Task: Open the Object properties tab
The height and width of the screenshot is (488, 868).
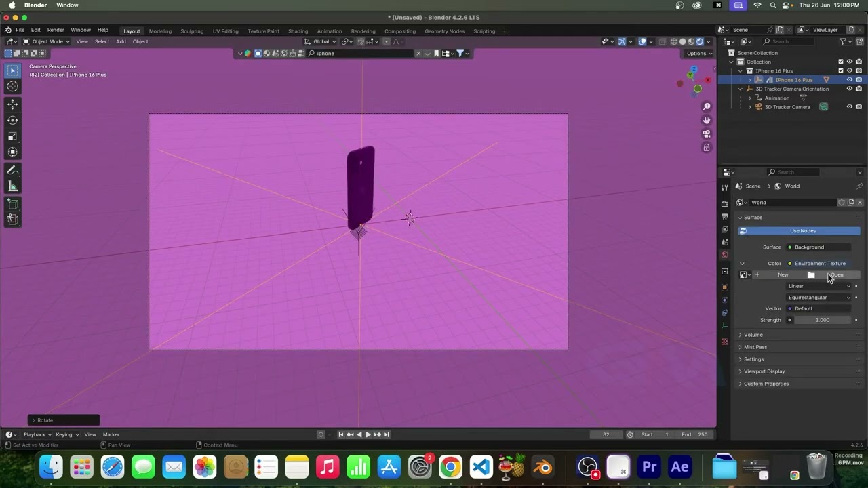Action: pos(724,287)
